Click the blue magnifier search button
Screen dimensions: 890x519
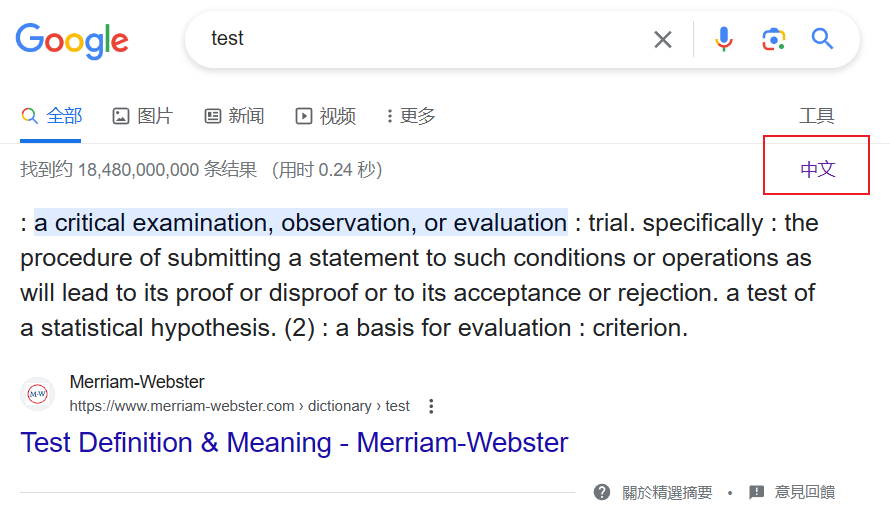[822, 39]
